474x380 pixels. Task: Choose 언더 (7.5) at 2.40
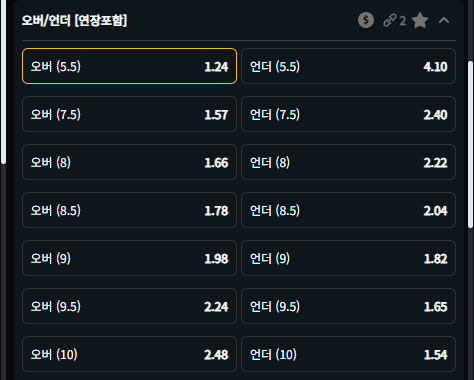pyautogui.click(x=348, y=114)
